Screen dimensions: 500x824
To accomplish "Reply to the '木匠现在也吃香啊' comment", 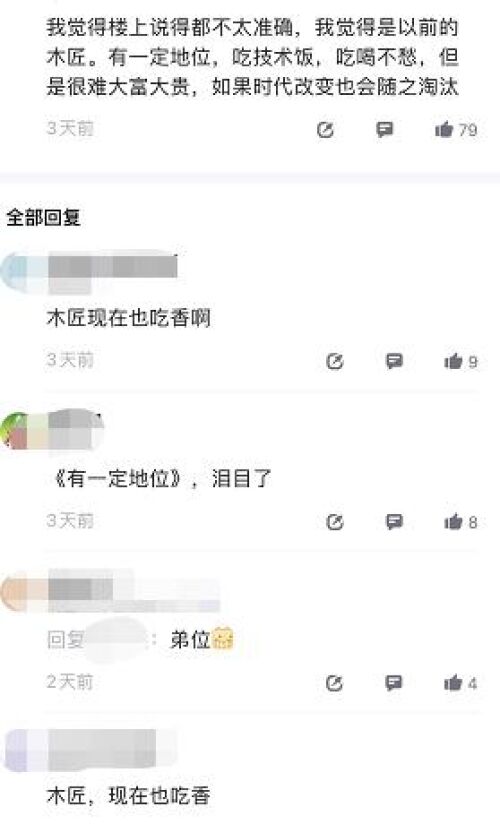I will 394,361.
